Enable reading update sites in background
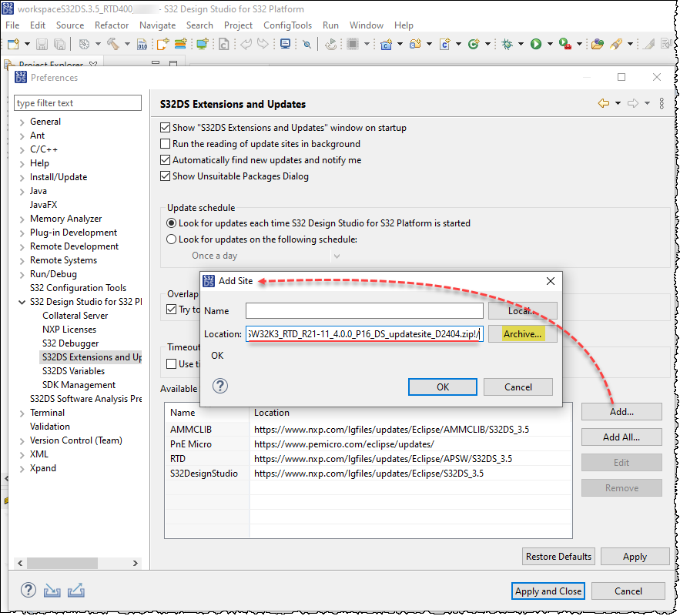The width and height of the screenshot is (680, 616). click(x=165, y=143)
